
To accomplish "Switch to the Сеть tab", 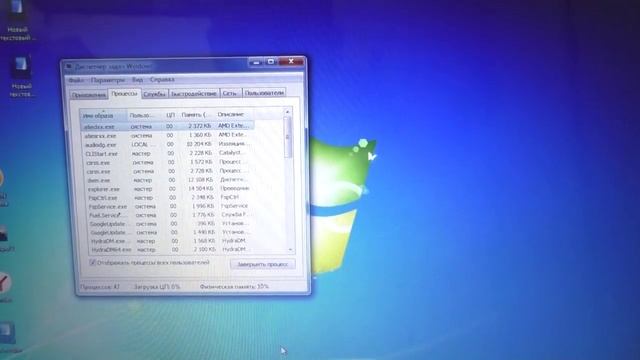I will [x=230, y=93].
